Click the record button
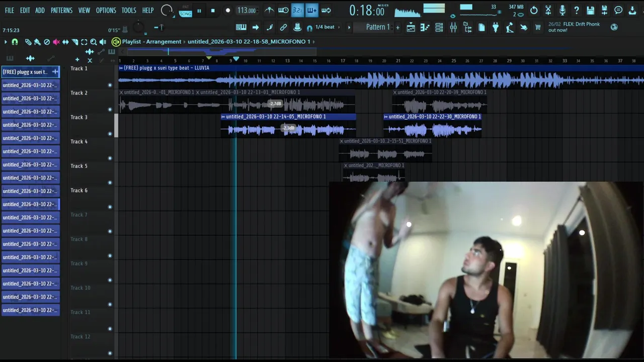The image size is (644, 362). click(227, 11)
